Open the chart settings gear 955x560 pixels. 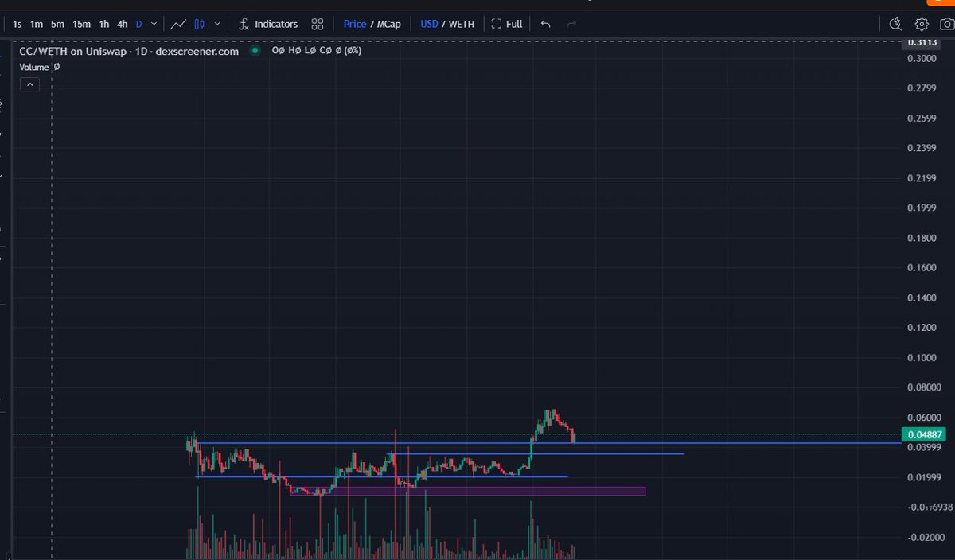[922, 24]
